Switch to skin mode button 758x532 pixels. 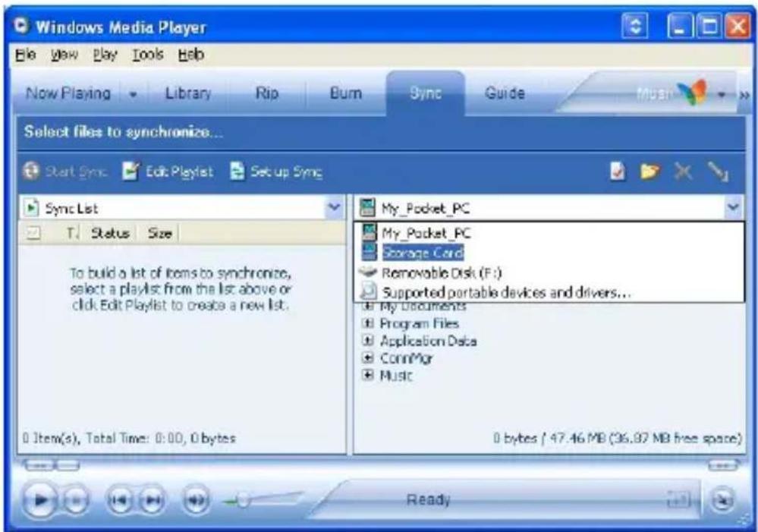click(722, 500)
